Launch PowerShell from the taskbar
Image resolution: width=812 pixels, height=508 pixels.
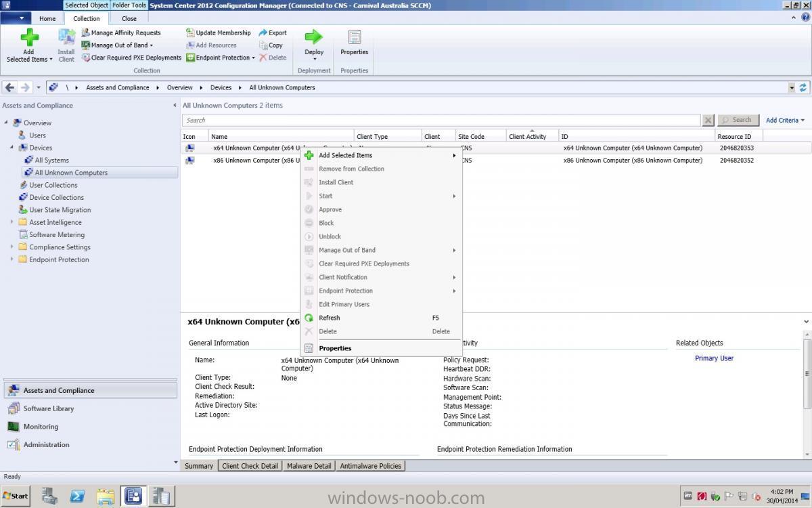[77, 496]
